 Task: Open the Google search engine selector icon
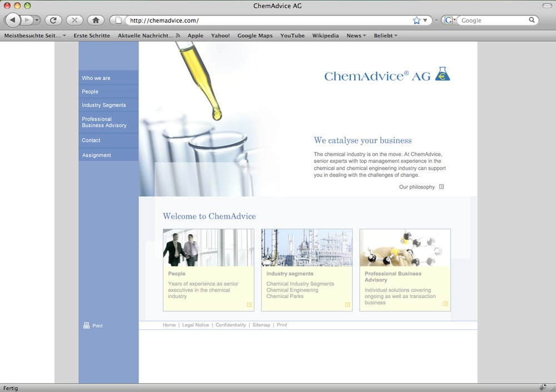coord(449,20)
